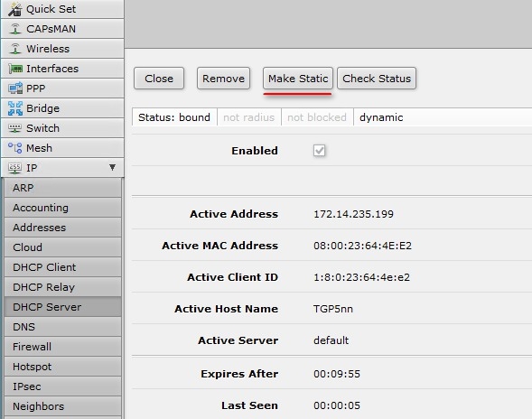Viewport: 532px width, 419px height.
Task: Collapse the IP menu arrow
Action: [112, 167]
